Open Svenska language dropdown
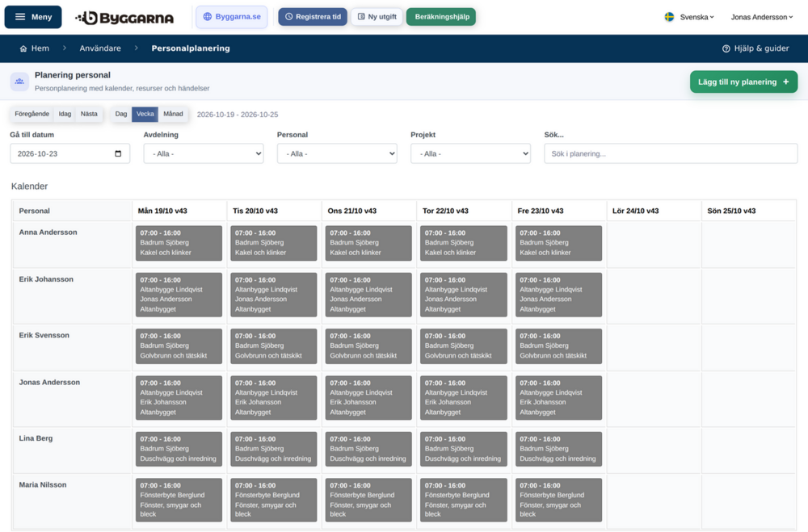Screen dimensions: 808x532 [x=689, y=17]
